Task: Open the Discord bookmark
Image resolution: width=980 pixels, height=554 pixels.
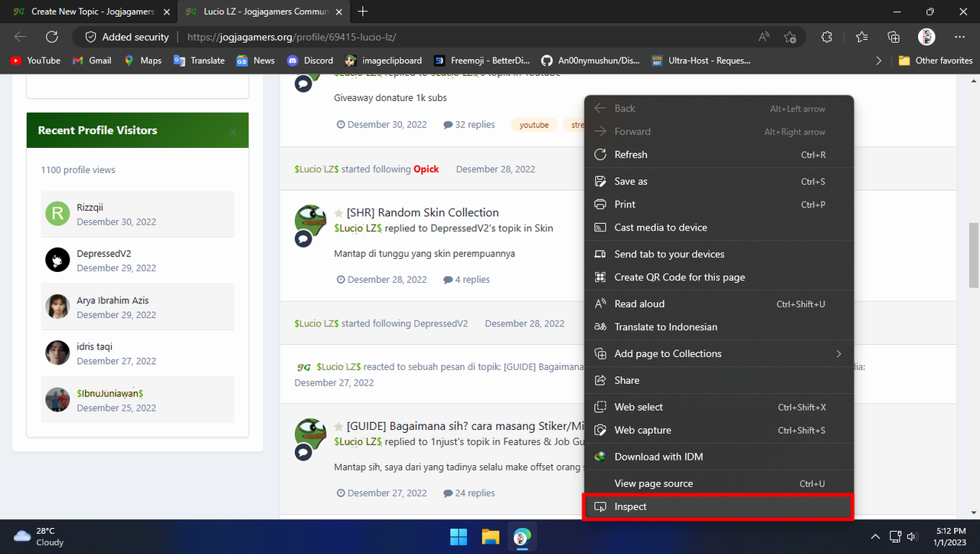Action: pos(310,61)
